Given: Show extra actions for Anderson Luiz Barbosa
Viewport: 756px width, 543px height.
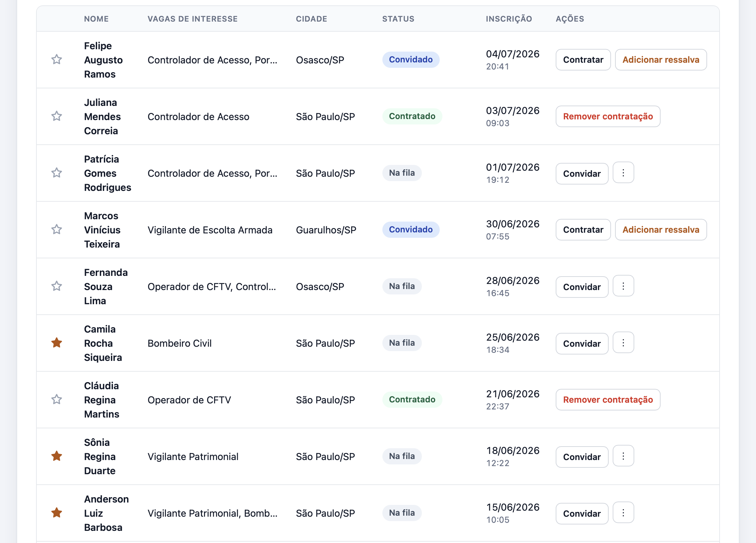Looking at the screenshot, I should pyautogui.click(x=623, y=513).
